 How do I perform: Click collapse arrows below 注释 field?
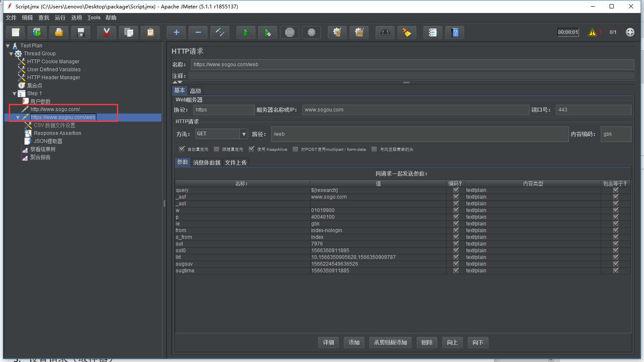178,82
